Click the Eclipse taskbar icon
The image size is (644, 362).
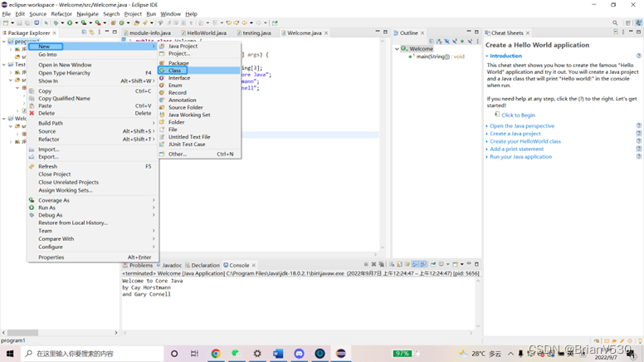point(340,354)
